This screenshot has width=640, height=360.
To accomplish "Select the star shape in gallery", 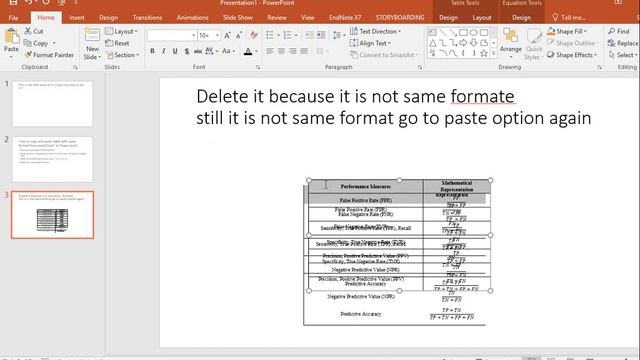I will click(x=484, y=53).
